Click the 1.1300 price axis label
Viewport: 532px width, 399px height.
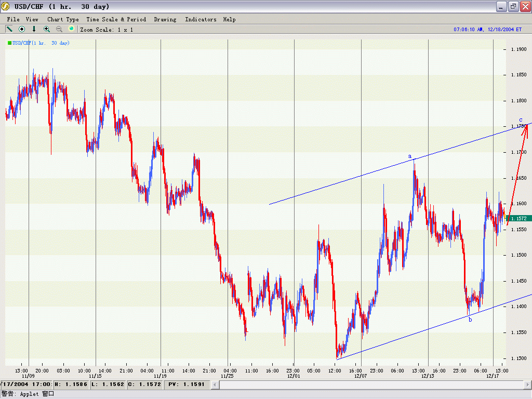point(519,358)
